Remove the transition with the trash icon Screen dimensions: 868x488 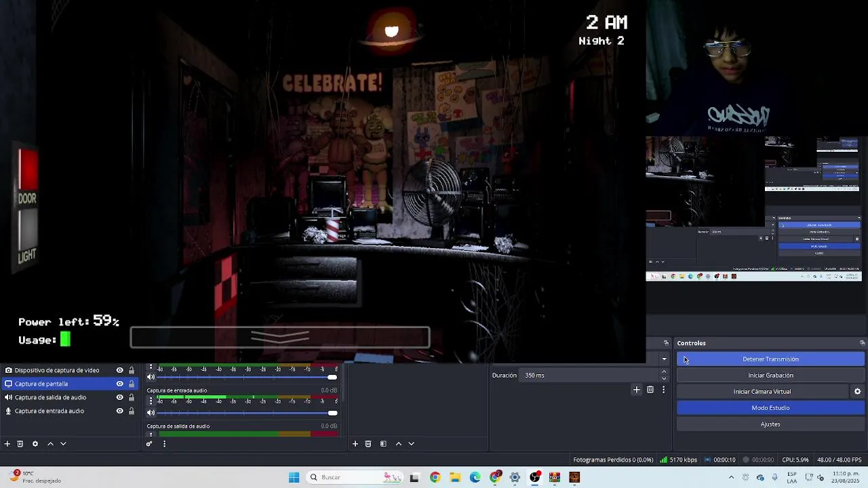pos(650,390)
